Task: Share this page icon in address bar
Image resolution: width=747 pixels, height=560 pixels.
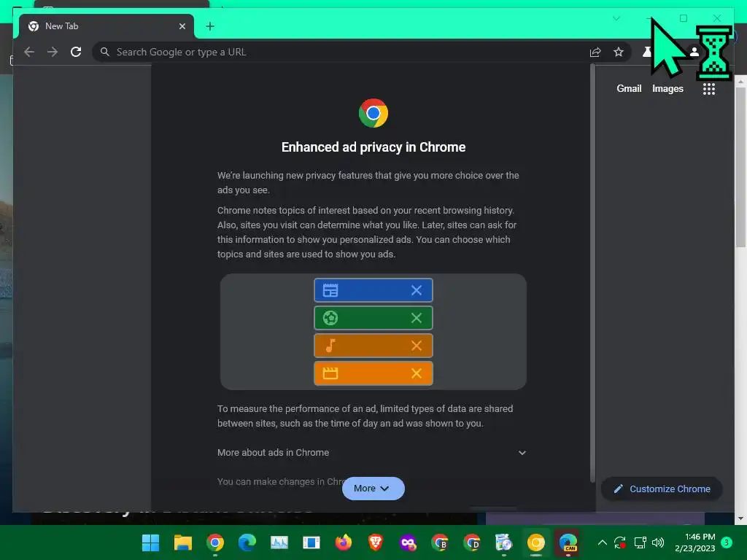Action: 595,52
